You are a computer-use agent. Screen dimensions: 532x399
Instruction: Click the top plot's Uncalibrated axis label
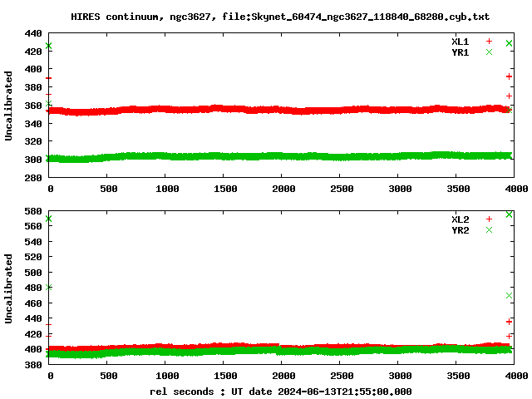coord(8,106)
